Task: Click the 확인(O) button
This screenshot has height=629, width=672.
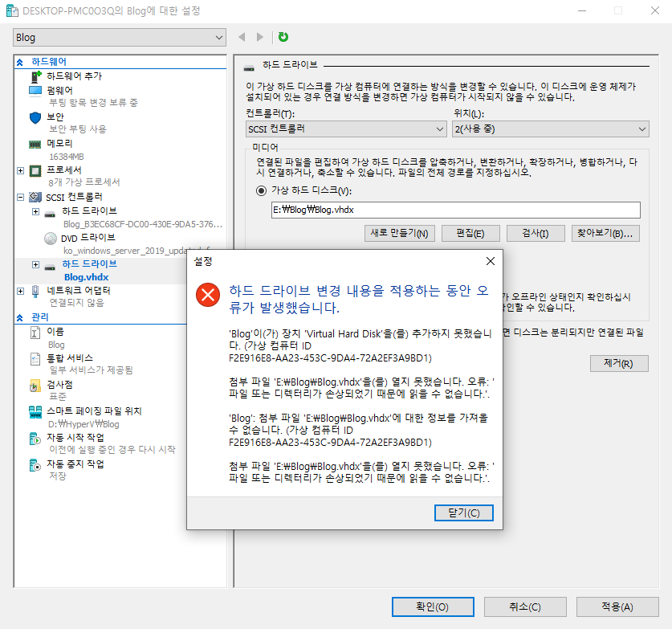Action: pos(433,607)
